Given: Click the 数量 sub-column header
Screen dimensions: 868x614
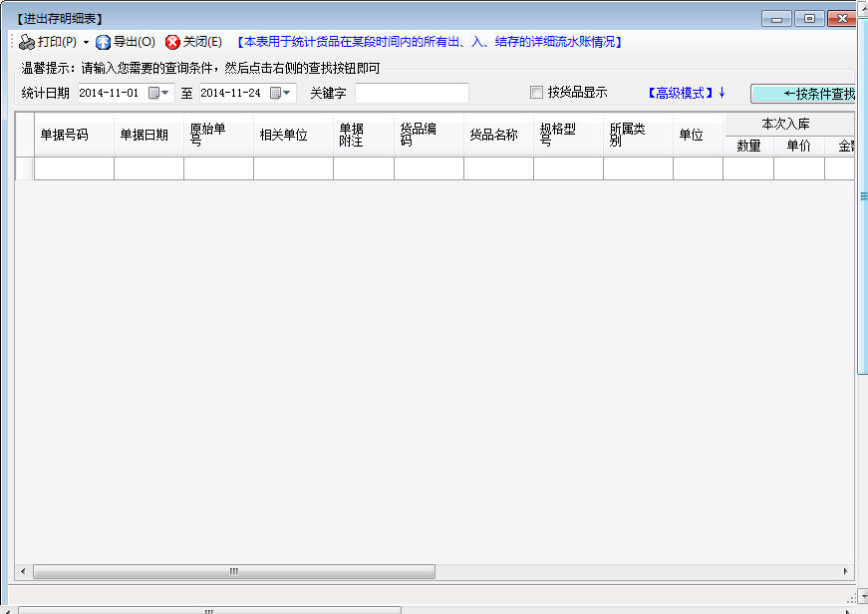Looking at the screenshot, I should pos(748,146).
